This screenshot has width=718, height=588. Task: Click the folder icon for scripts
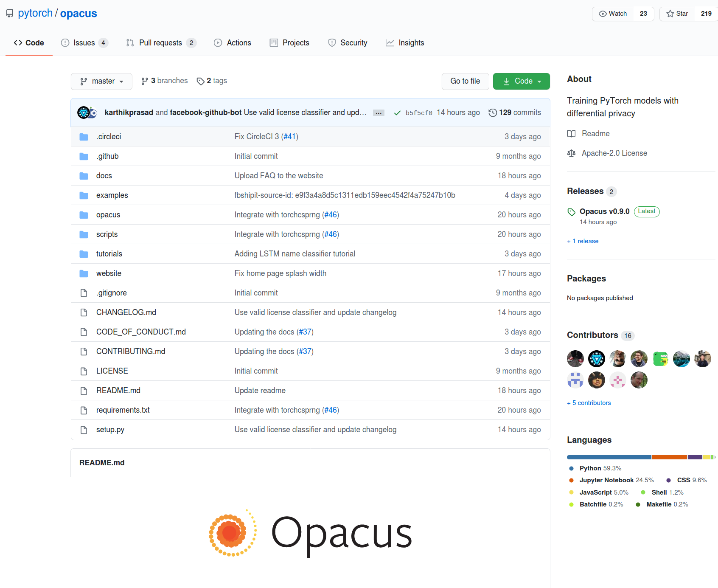[x=84, y=234]
